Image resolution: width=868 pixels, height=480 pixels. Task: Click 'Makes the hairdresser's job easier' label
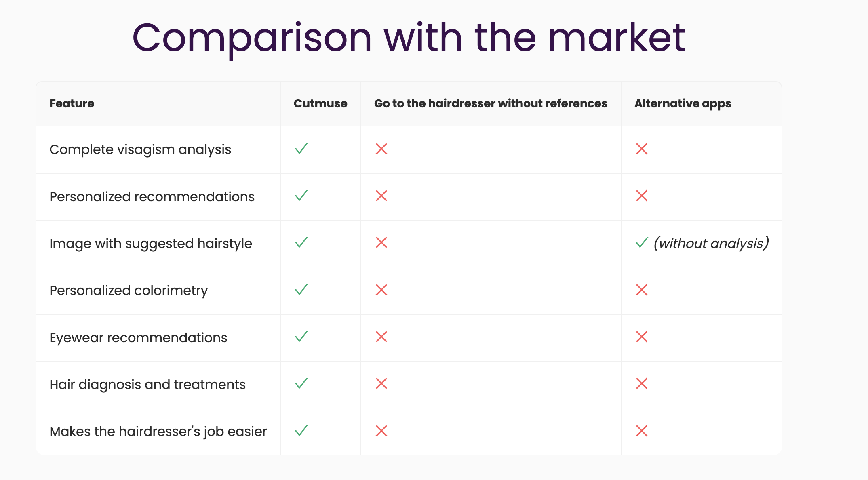[x=158, y=432]
